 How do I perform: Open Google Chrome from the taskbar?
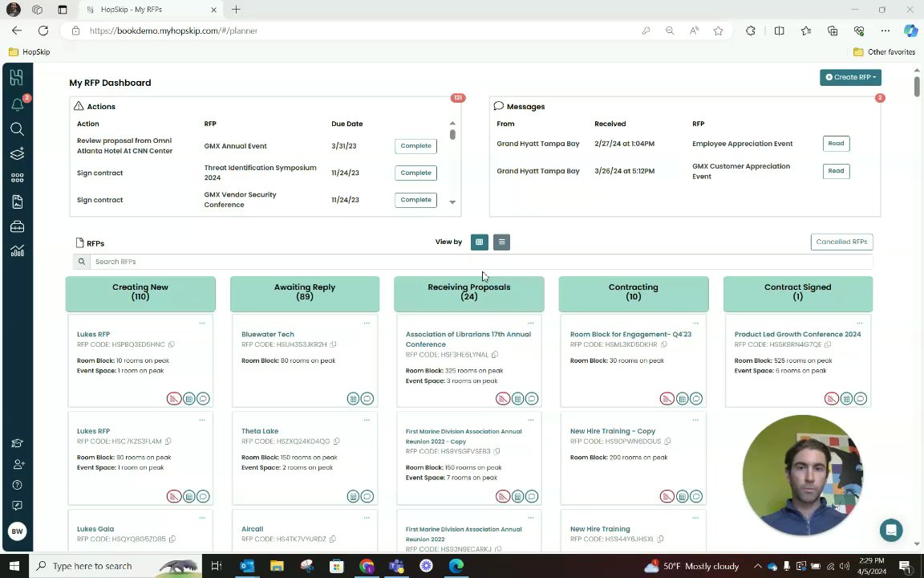(x=367, y=566)
